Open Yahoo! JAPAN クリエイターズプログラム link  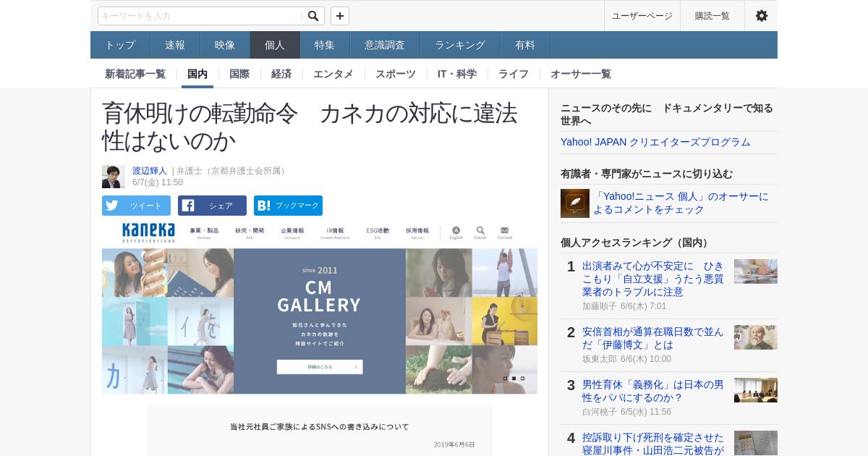click(655, 142)
